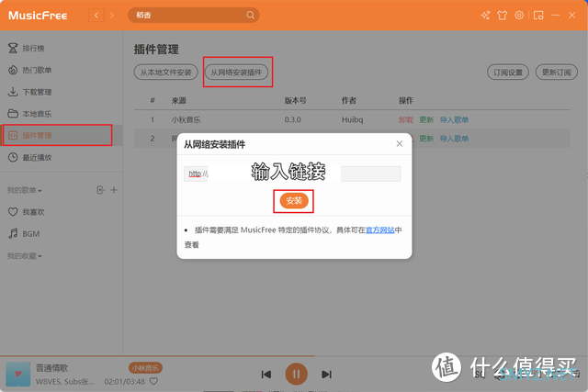
Task: Click 卸载 for 小秋音乐 plugin
Action: click(406, 120)
